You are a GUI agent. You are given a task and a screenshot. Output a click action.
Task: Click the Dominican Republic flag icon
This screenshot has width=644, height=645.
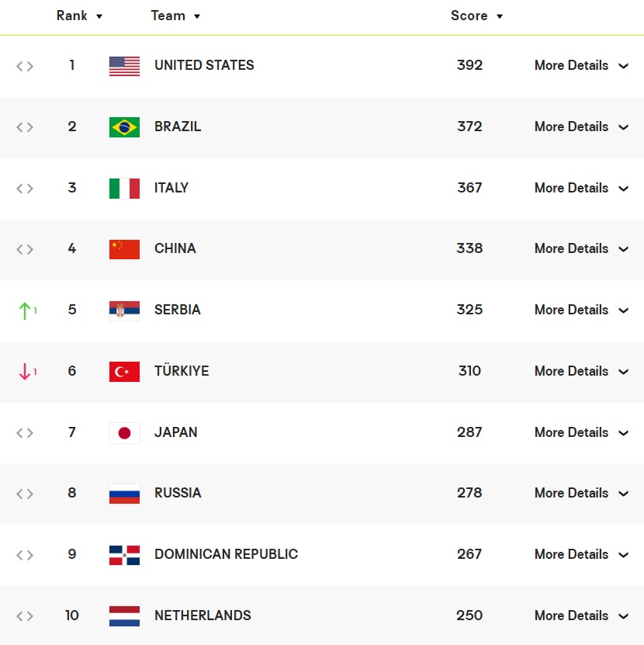click(124, 555)
